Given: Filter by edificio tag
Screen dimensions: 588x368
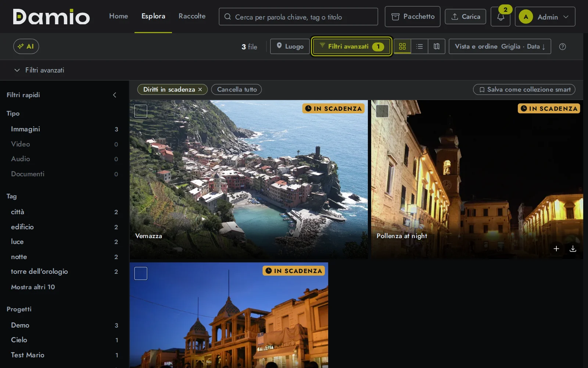Looking at the screenshot, I should tap(64, 227).
